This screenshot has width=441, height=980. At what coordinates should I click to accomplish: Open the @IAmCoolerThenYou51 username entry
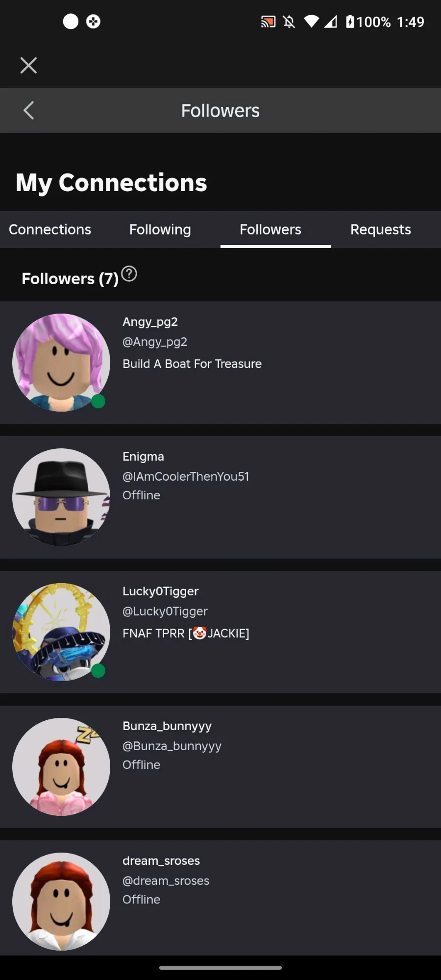(186, 476)
